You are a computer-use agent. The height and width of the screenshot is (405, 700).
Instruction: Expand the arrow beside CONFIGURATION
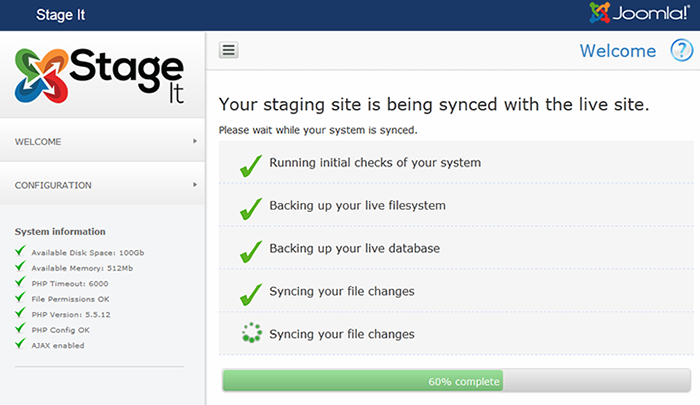[195, 184]
